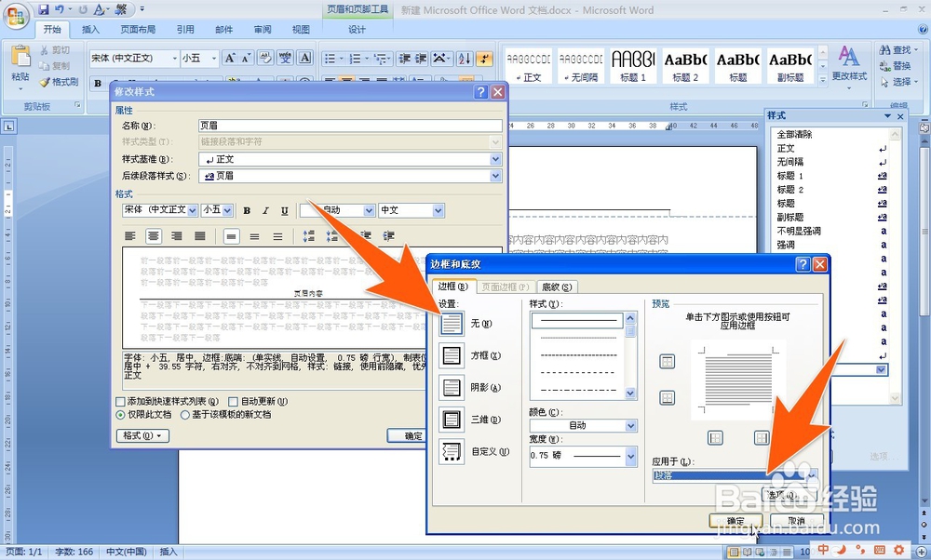Choose the 阴影 (Shadow) border setting
931x560 pixels.
tap(451, 387)
